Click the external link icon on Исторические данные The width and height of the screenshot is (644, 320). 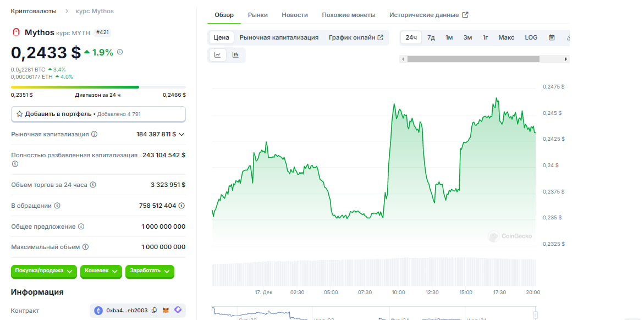(465, 15)
